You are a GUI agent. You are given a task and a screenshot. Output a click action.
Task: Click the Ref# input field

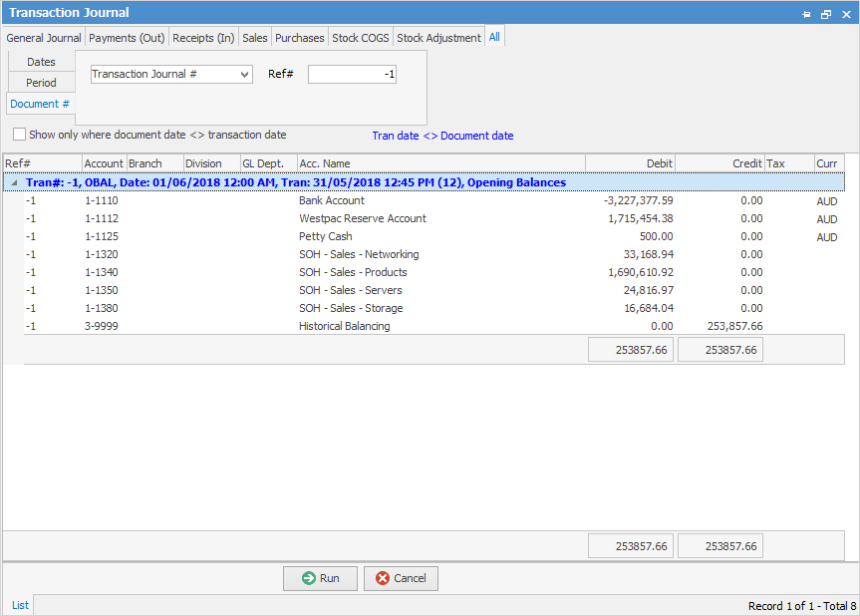(352, 75)
